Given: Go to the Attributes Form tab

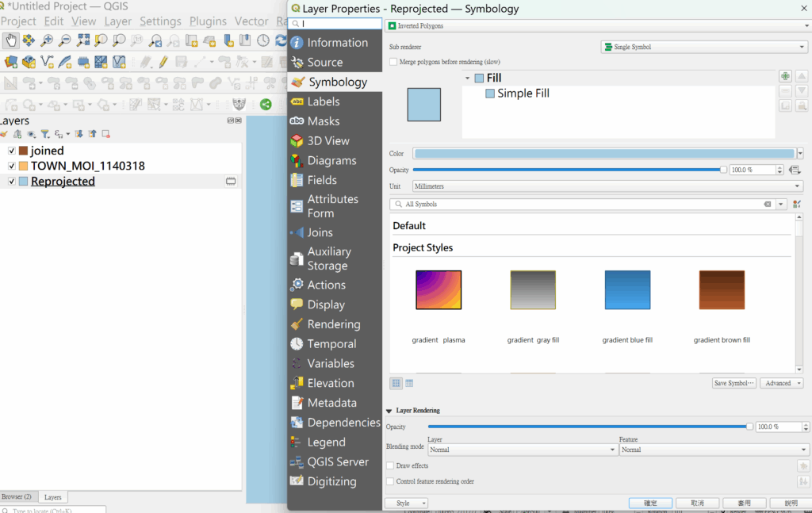Looking at the screenshot, I should point(335,206).
